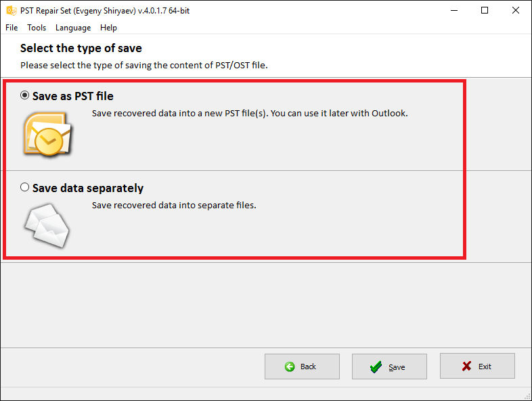
Task: Click the Save data separately label text
Action: [x=88, y=188]
